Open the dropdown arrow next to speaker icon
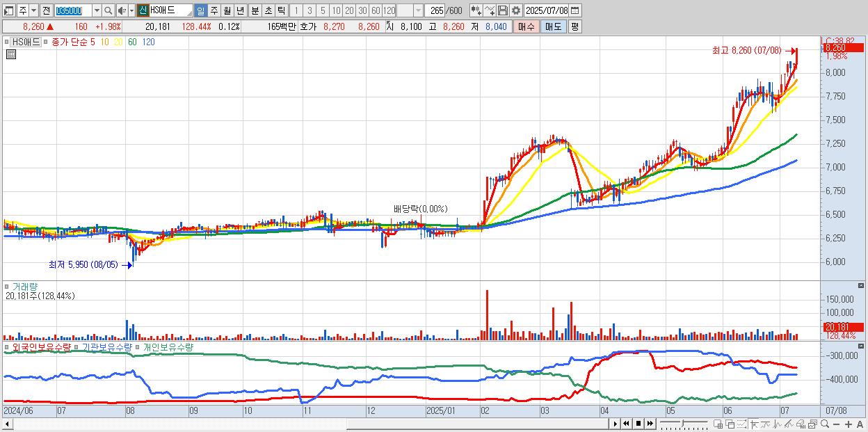The height and width of the screenshot is (432, 868). pyautogui.click(x=131, y=10)
